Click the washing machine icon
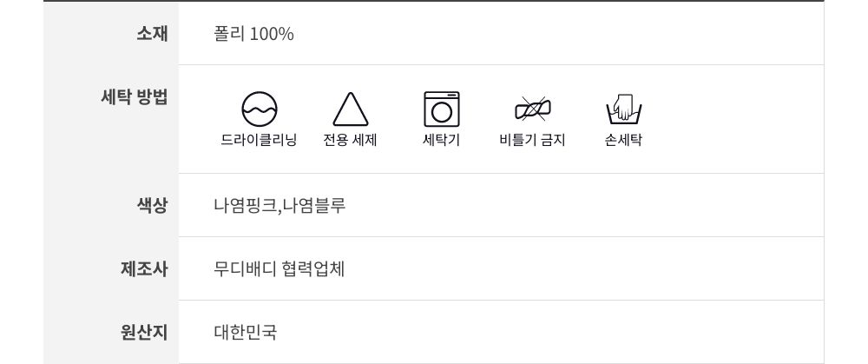Viewport: 868px width, 364px height. (x=441, y=109)
